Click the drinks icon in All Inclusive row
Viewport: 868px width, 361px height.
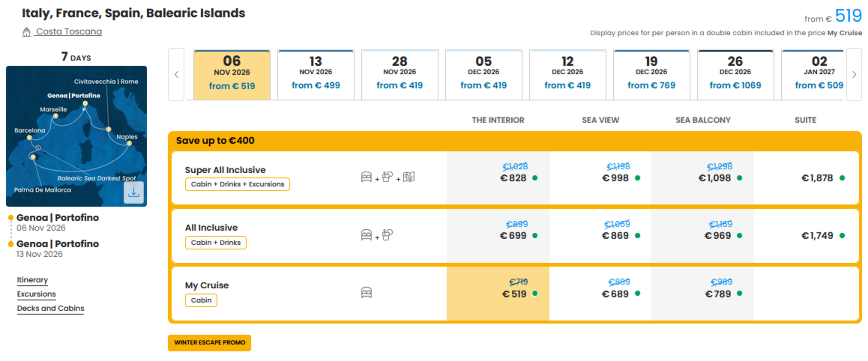click(387, 235)
